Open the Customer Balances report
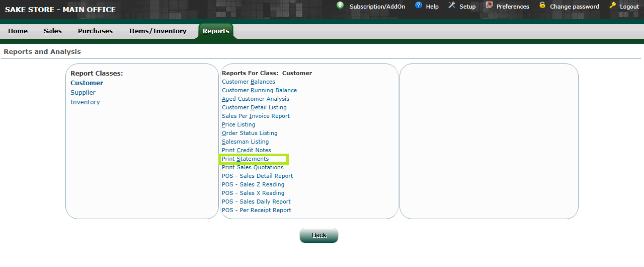This screenshot has height=267, width=644. point(249,82)
